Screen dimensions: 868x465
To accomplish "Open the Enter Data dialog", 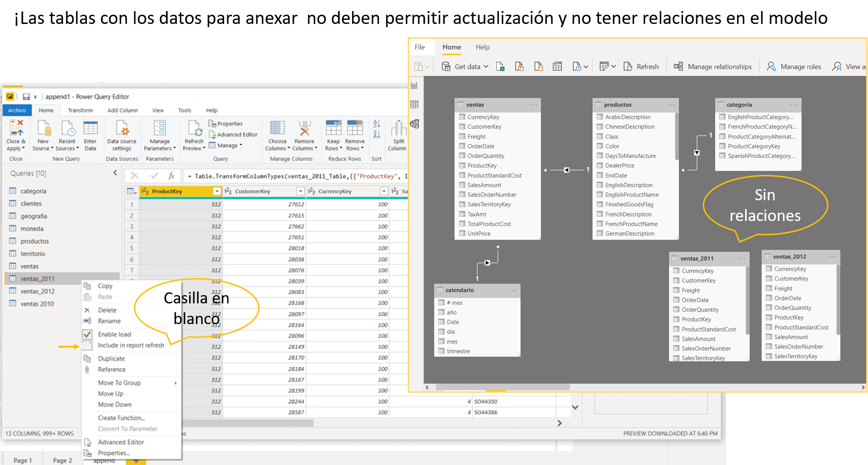I will pyautogui.click(x=91, y=136).
